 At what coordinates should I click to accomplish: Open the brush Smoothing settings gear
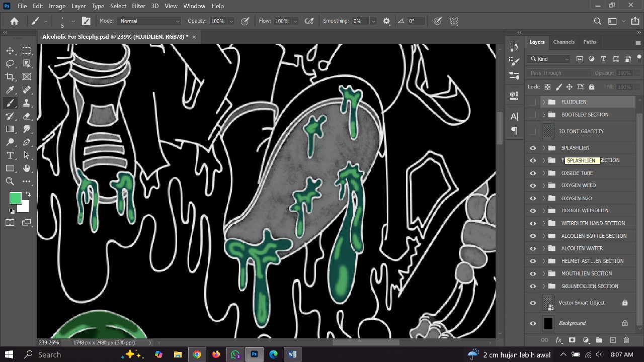[x=386, y=21]
